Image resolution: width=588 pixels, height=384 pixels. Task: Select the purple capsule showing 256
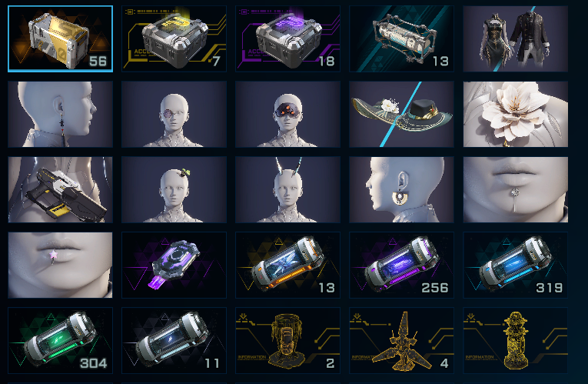(402, 265)
